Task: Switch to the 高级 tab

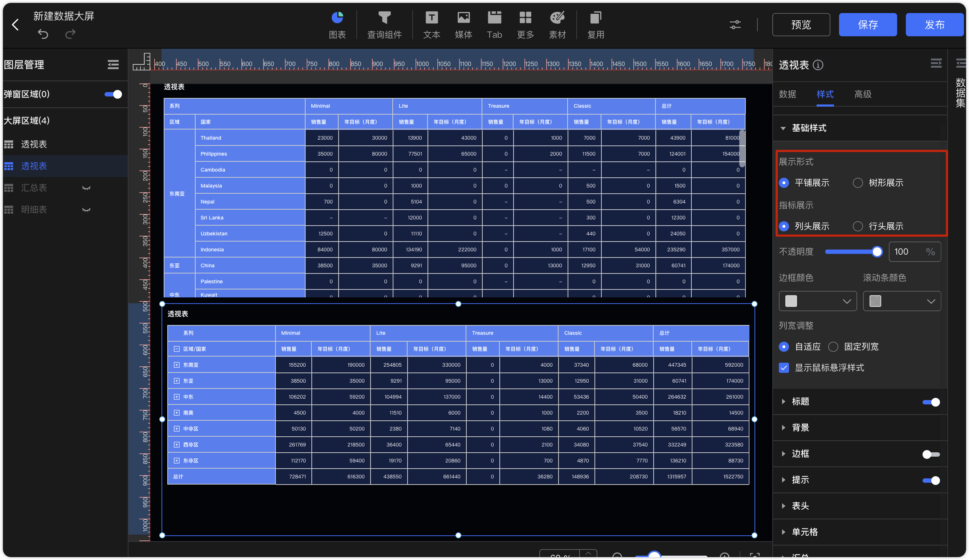Action: (863, 94)
